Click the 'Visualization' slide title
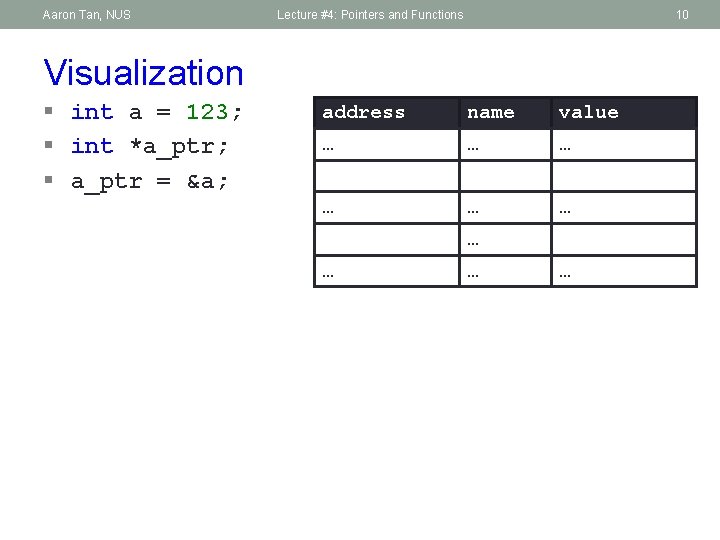This screenshot has height=540, width=720. tap(143, 73)
